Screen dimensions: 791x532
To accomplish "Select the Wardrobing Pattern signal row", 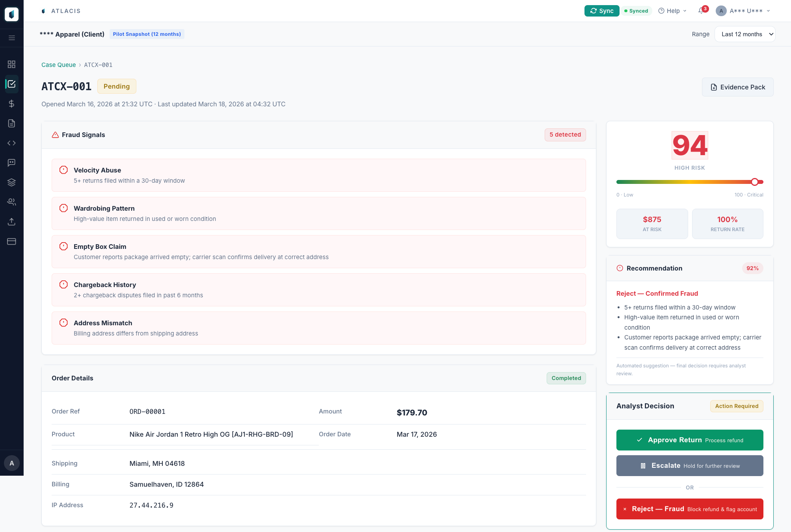I will (x=319, y=213).
